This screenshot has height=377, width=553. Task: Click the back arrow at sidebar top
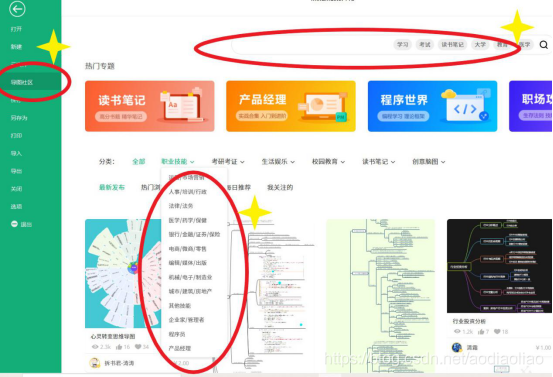[x=17, y=9]
